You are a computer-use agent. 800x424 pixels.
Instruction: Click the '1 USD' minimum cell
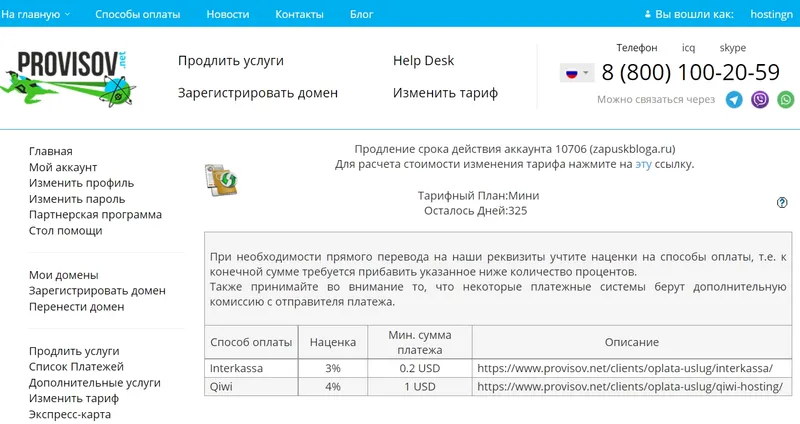tap(420, 386)
